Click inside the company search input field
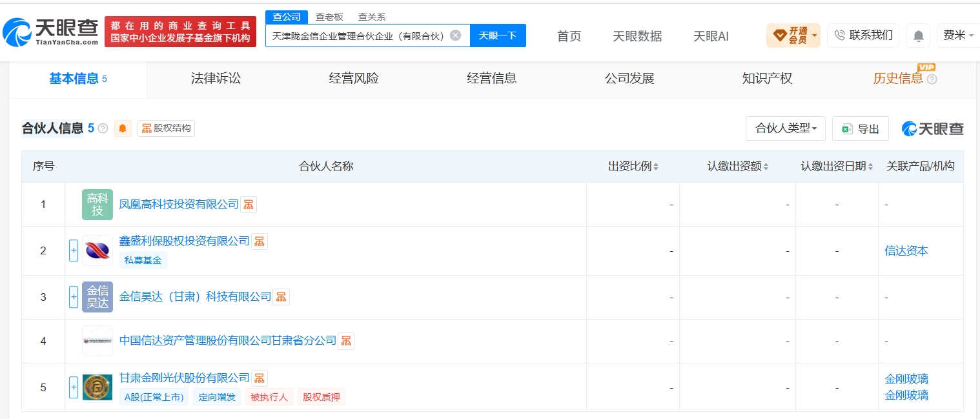 [358, 36]
